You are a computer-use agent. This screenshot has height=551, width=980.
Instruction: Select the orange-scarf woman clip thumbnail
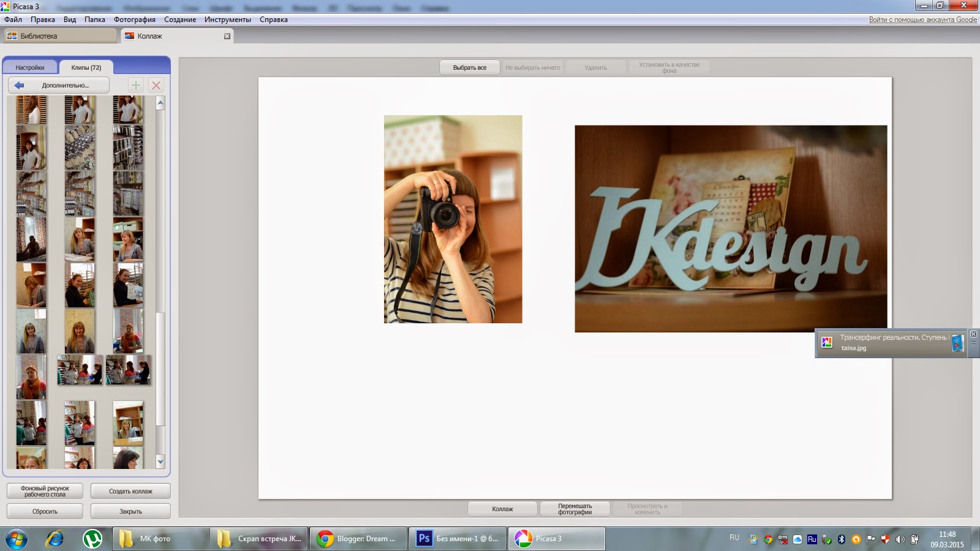pyautogui.click(x=31, y=377)
